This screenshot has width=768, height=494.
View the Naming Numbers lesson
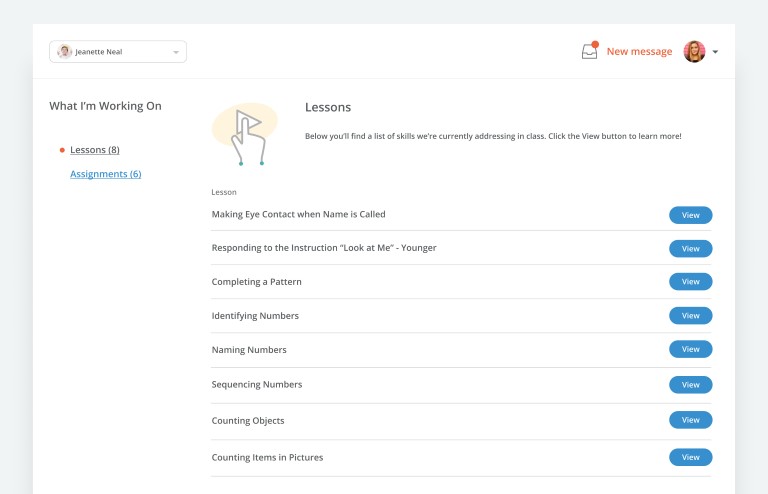(691, 349)
